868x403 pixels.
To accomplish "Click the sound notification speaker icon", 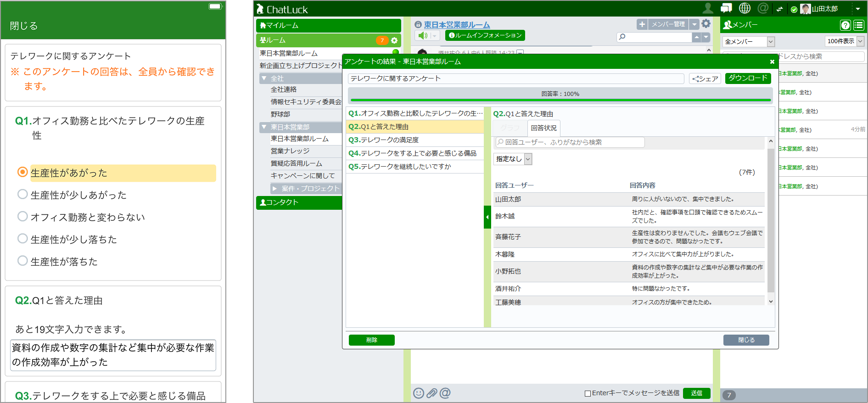I will pos(423,35).
